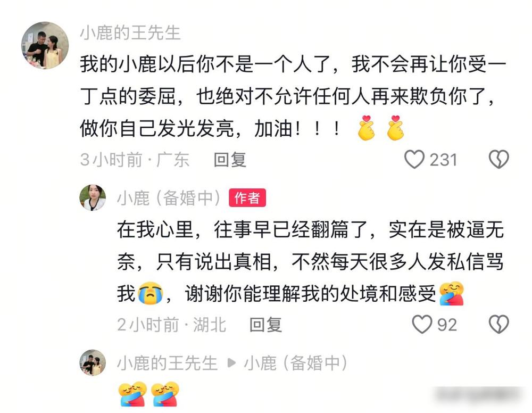Tap the crying face emoji in author's reply
The width and height of the screenshot is (532, 413).
click(151, 293)
